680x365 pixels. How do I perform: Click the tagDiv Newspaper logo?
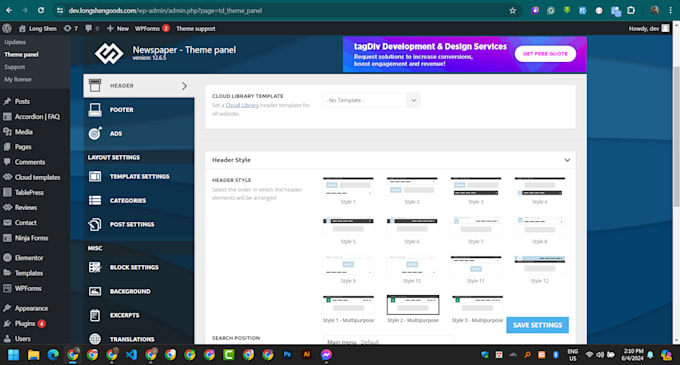109,54
